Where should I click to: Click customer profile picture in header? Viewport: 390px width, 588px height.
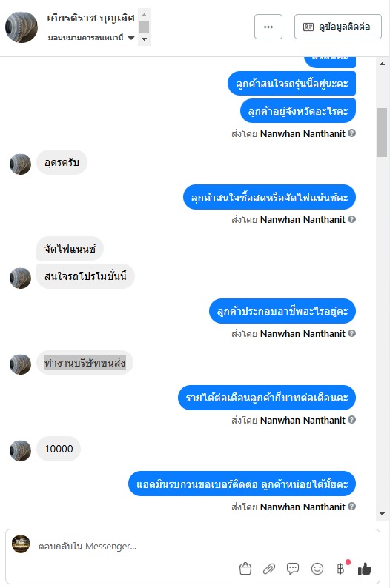point(22,27)
